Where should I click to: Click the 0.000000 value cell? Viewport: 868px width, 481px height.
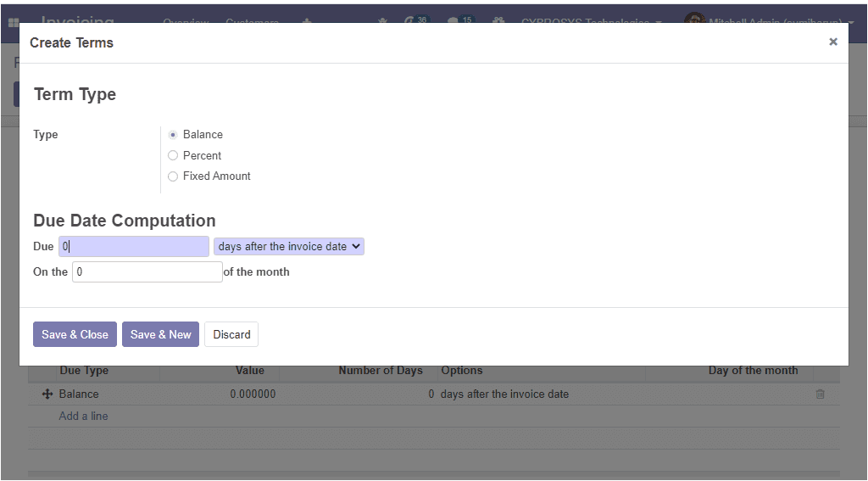tap(253, 394)
